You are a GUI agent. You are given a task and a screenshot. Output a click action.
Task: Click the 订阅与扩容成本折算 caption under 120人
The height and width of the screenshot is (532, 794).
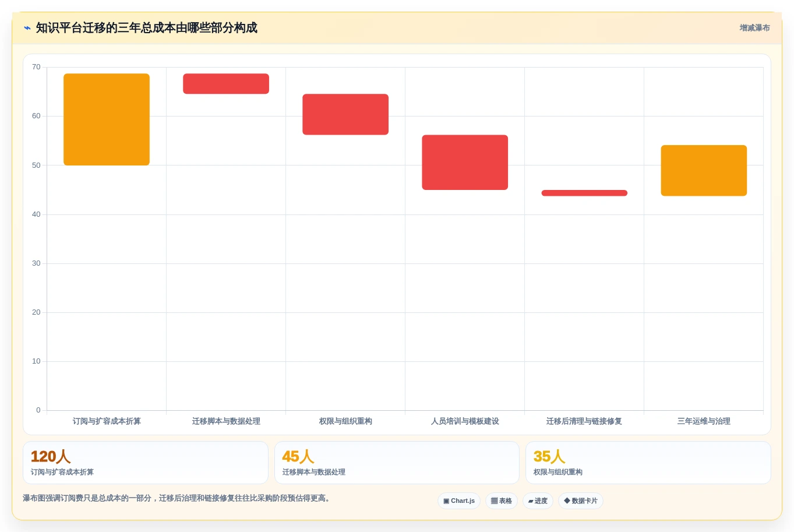62,472
